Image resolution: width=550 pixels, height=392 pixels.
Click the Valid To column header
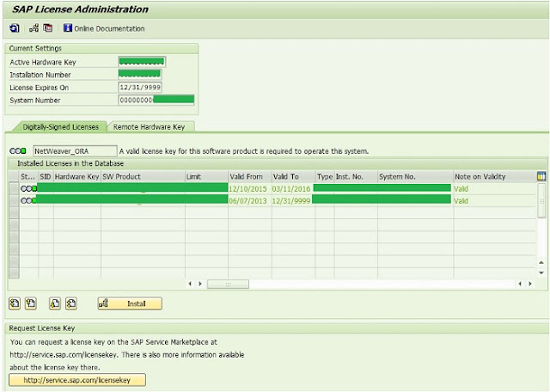[x=293, y=176]
